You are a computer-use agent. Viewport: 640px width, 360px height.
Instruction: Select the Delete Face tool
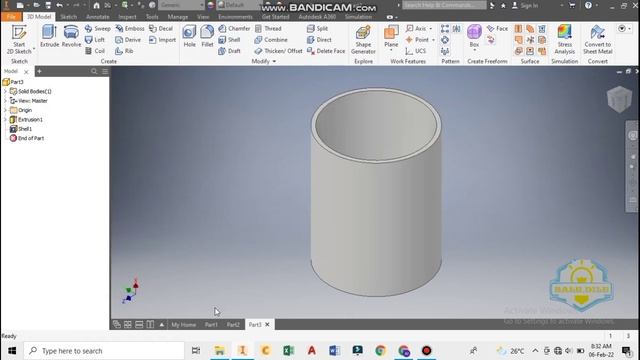pyautogui.click(x=326, y=51)
